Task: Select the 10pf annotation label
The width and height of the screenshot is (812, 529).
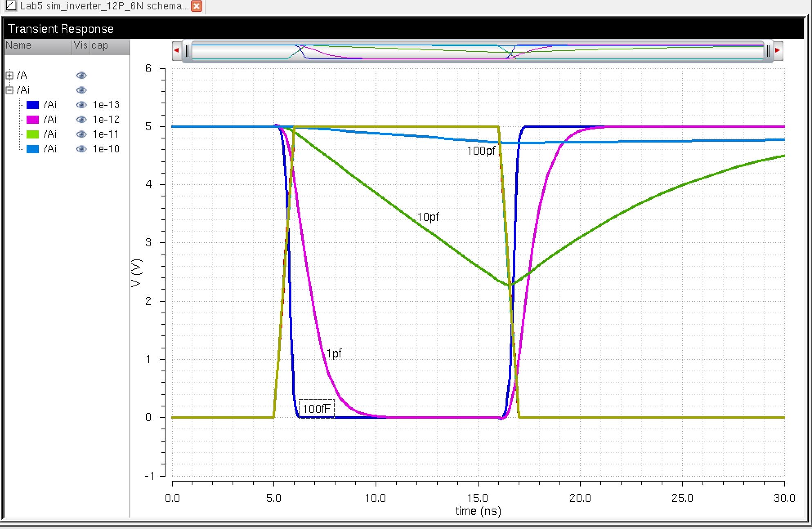Action: pyautogui.click(x=428, y=217)
